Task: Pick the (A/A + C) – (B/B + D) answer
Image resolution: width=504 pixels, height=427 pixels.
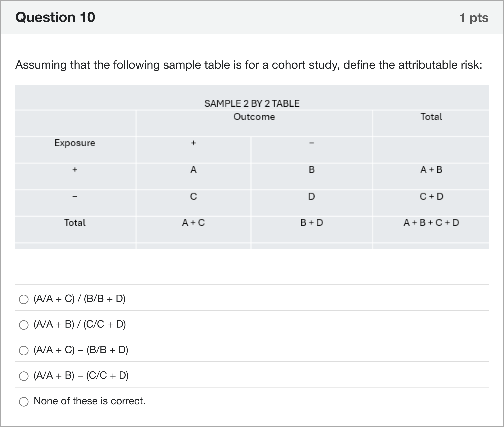Action: pos(24,350)
